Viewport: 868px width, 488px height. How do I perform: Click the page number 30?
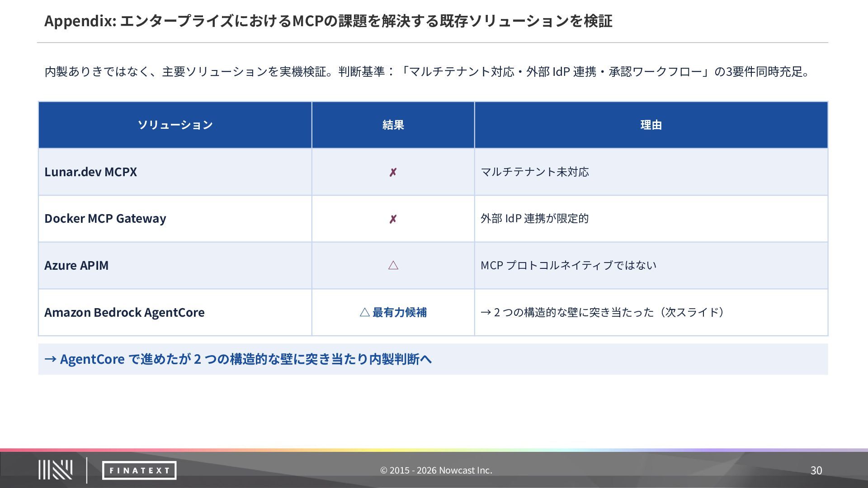pos(816,470)
